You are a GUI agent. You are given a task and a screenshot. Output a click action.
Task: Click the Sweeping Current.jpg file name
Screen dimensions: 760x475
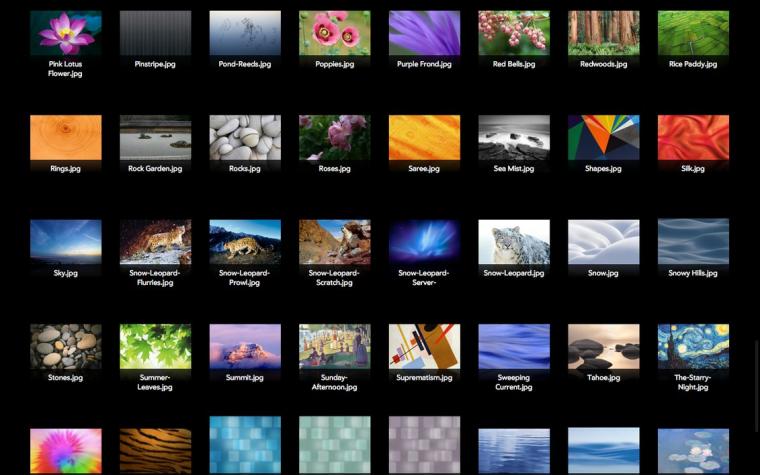tap(514, 382)
